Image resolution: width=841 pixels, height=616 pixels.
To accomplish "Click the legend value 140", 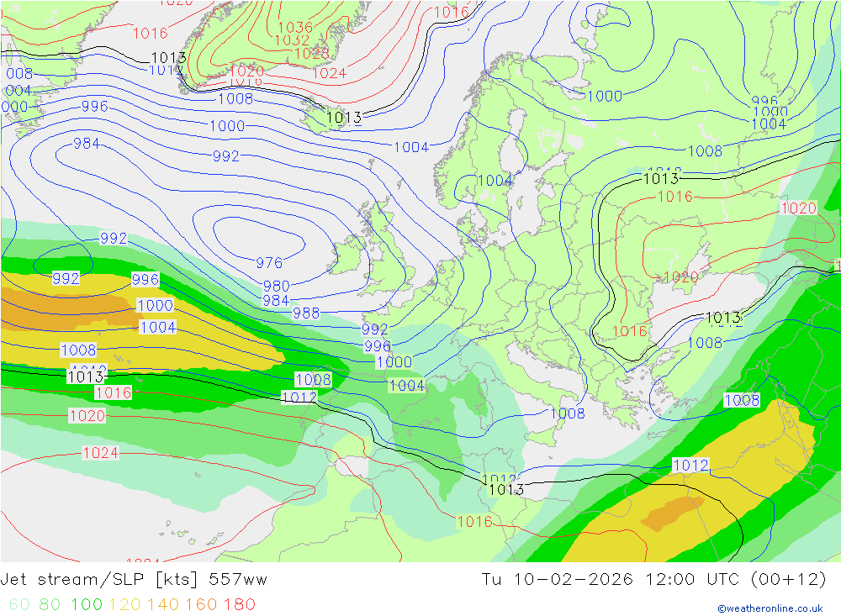I will coord(163,605).
